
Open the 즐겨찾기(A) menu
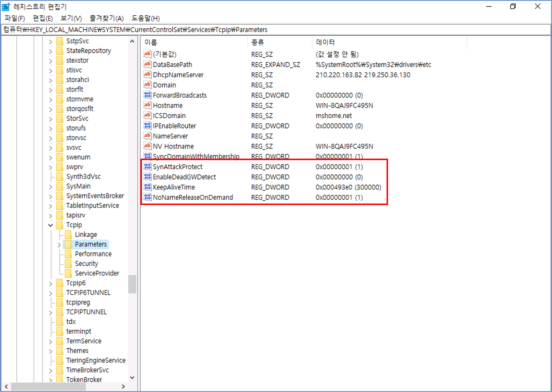point(107,18)
